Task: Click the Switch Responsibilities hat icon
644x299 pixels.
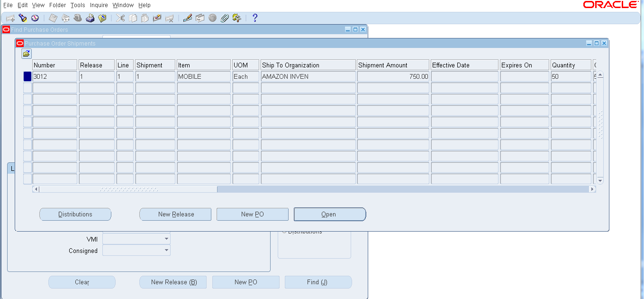Action: 78,18
